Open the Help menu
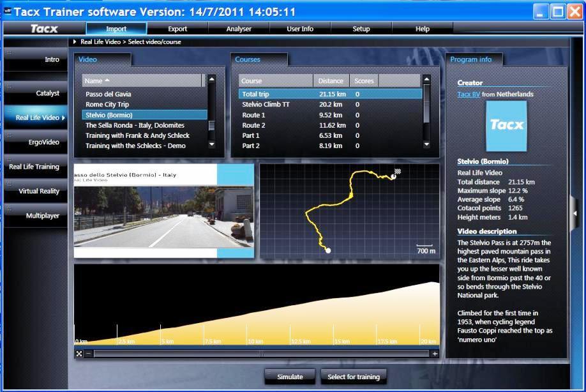This screenshot has height=392, width=586. point(423,29)
